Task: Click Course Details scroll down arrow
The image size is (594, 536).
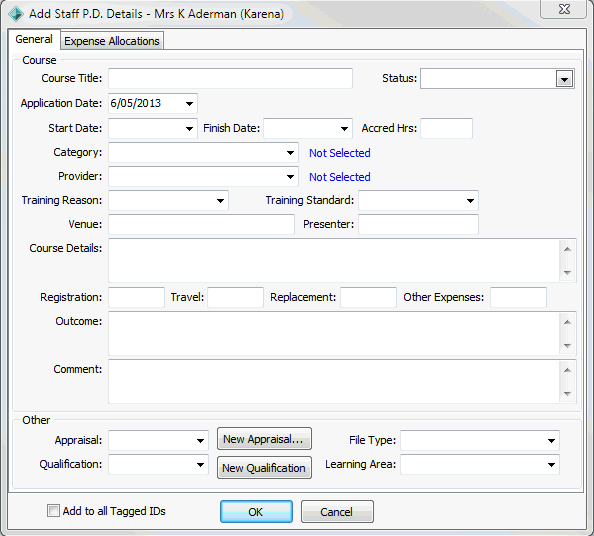Action: [x=567, y=273]
